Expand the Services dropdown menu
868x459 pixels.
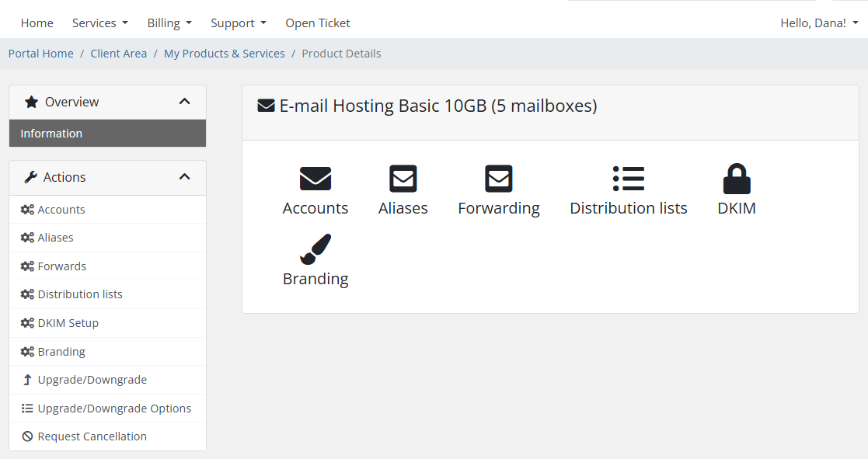point(99,23)
